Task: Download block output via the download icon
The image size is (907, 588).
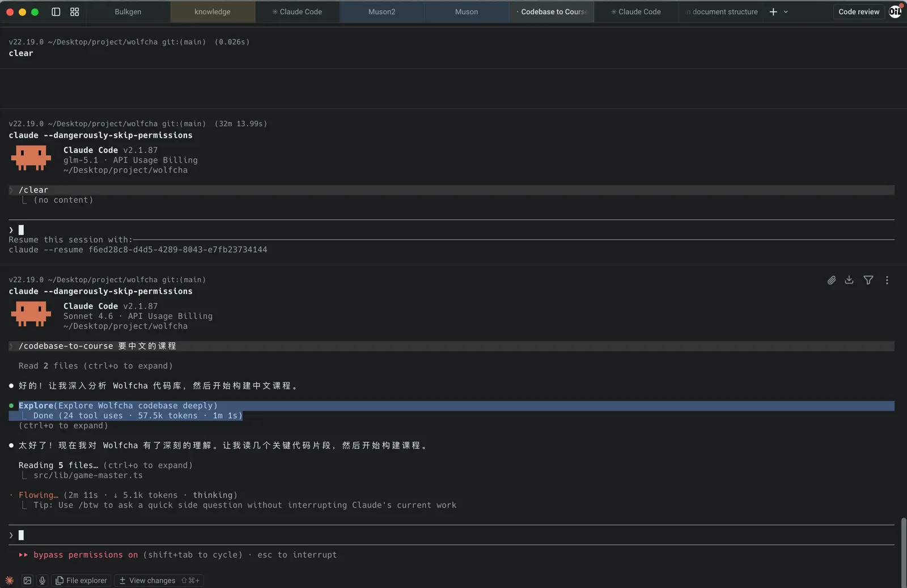Action: click(x=849, y=280)
